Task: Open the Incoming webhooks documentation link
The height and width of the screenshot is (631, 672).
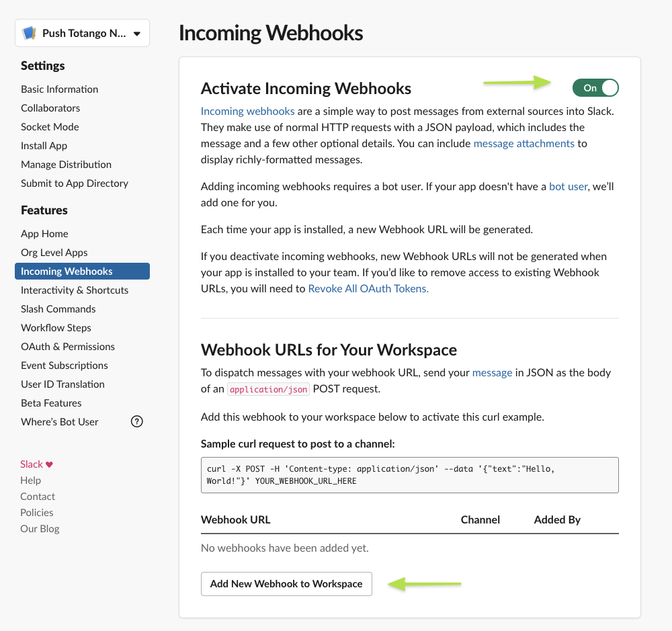Action: point(248,111)
